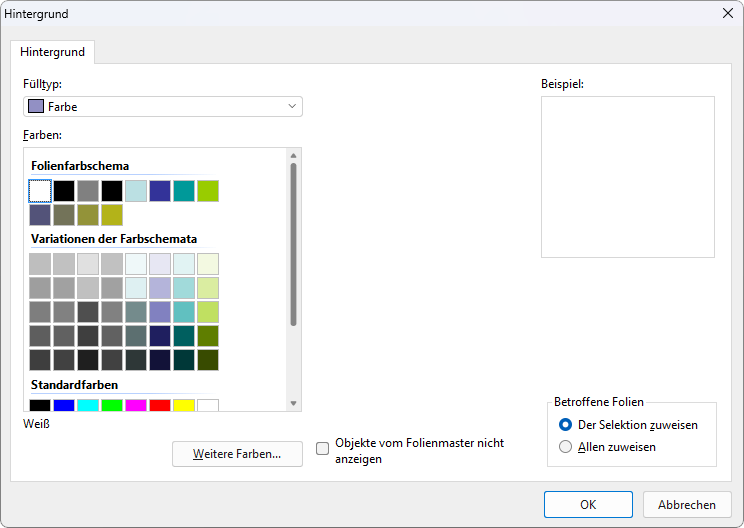
Task: Choose the 'Allen zuweisen' option
Action: click(x=566, y=447)
